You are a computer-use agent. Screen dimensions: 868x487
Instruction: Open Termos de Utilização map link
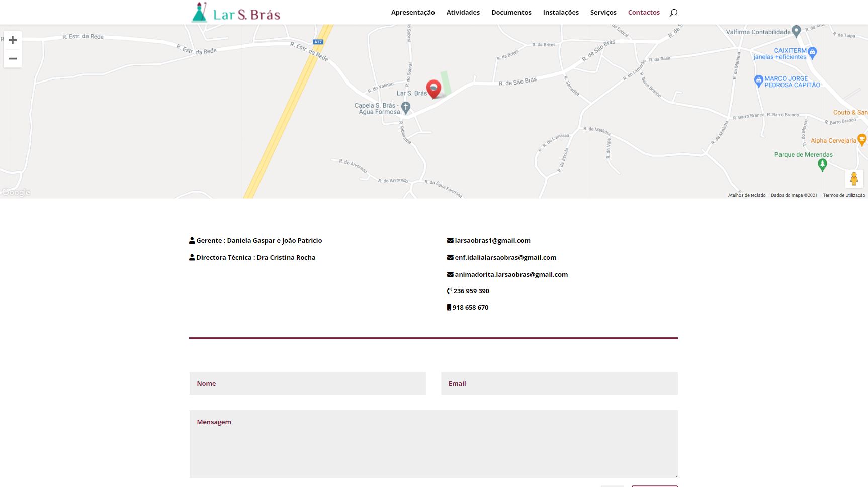(x=844, y=195)
